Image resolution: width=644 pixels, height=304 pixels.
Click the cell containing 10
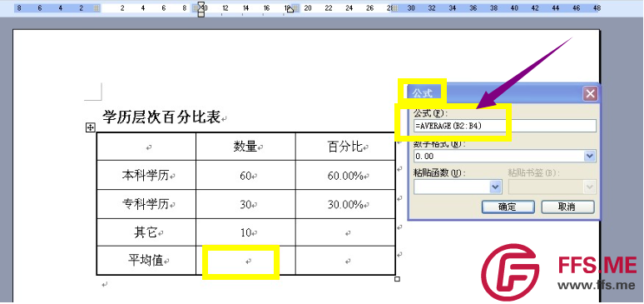pos(245,232)
